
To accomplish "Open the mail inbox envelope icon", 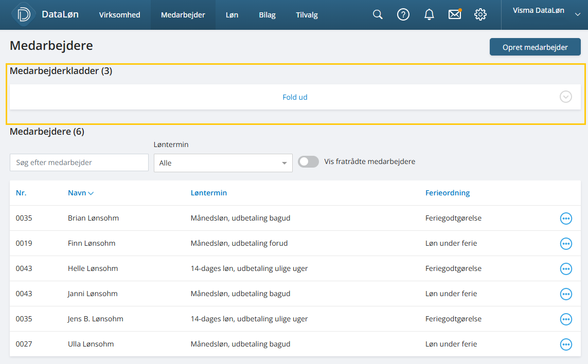I will coord(454,14).
